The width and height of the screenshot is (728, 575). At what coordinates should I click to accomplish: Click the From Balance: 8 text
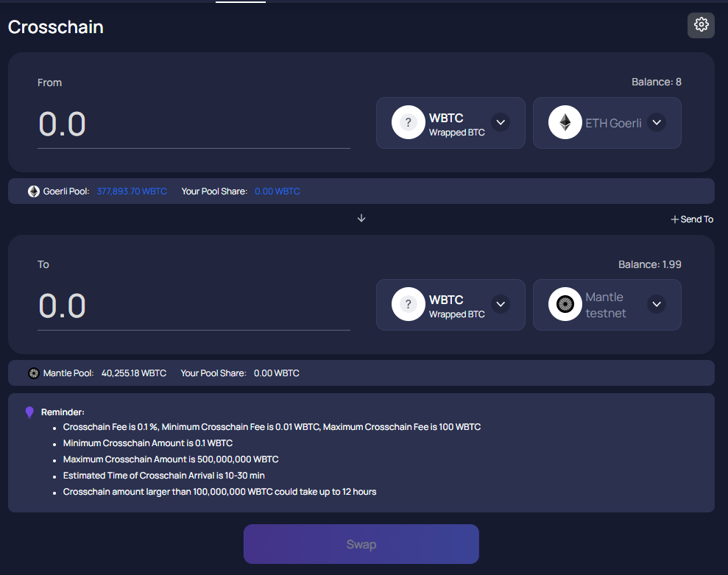(657, 82)
